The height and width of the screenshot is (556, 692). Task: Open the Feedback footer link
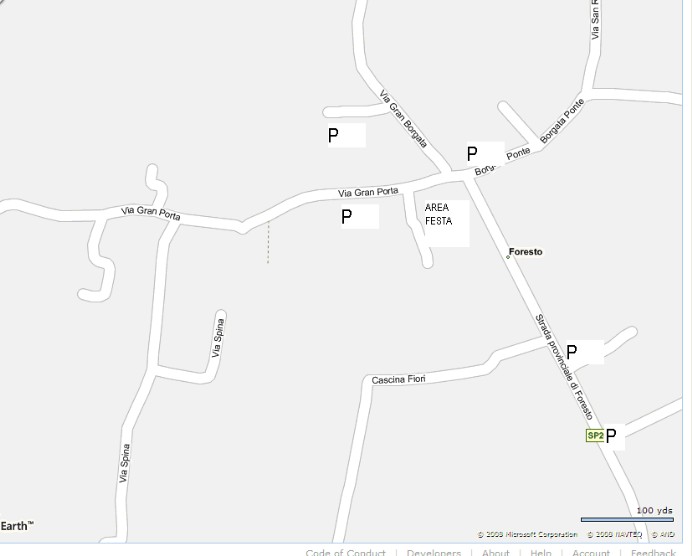pyautogui.click(x=653, y=552)
